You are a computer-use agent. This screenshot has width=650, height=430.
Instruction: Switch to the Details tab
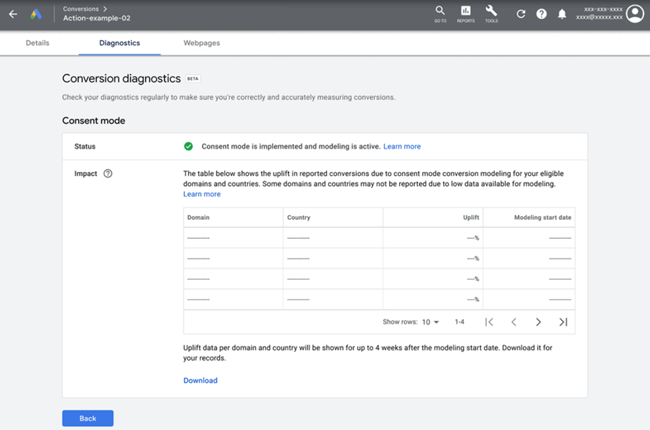37,44
